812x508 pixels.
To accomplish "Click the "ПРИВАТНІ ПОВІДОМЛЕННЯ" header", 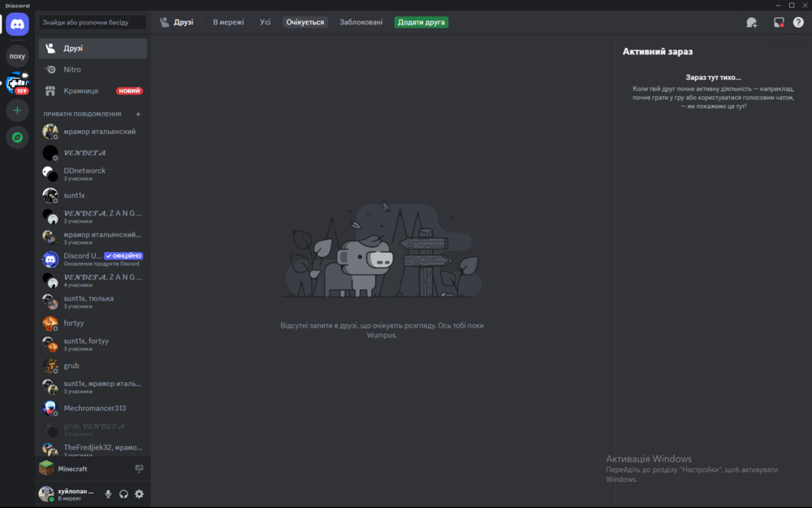I will point(82,114).
